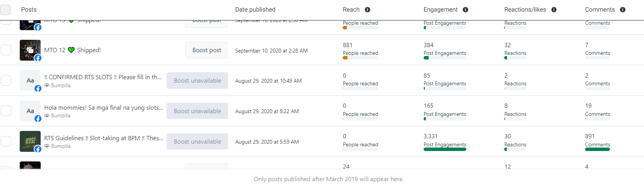Click the 3,331 Post Engagements progress bar

click(445, 149)
